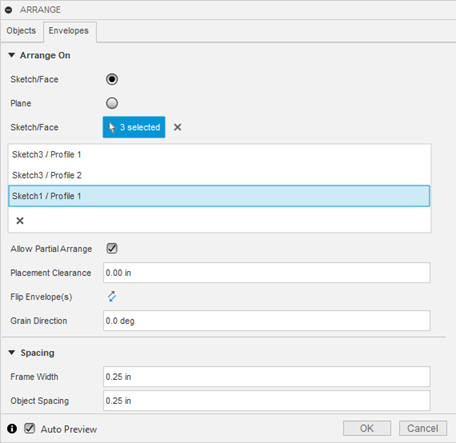Select the Sketch3 / Profile 2 row
The height and width of the screenshot is (443, 456).
219,175
